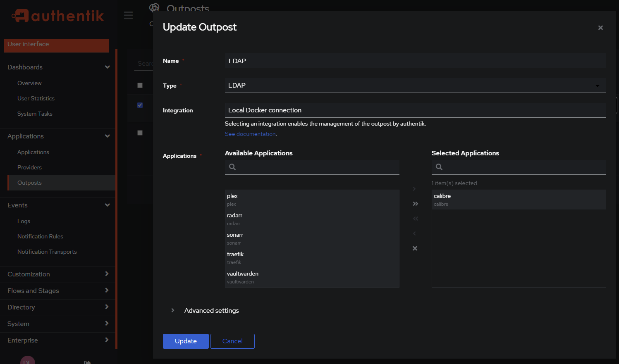Uncheck the checked outpost row checkbox
Viewport: 619px width, 364px height.
[x=140, y=105]
